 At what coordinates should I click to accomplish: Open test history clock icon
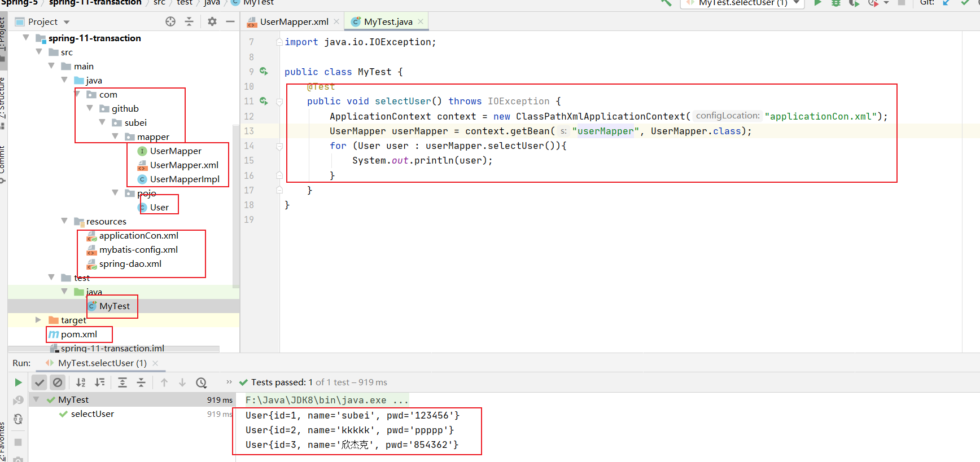(201, 382)
